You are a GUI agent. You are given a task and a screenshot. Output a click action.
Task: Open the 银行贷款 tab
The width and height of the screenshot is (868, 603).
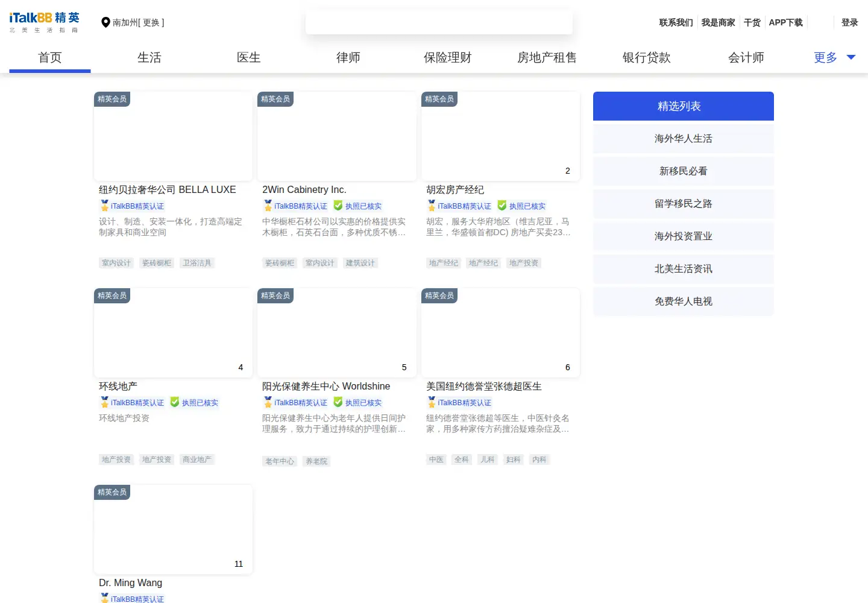(x=647, y=57)
